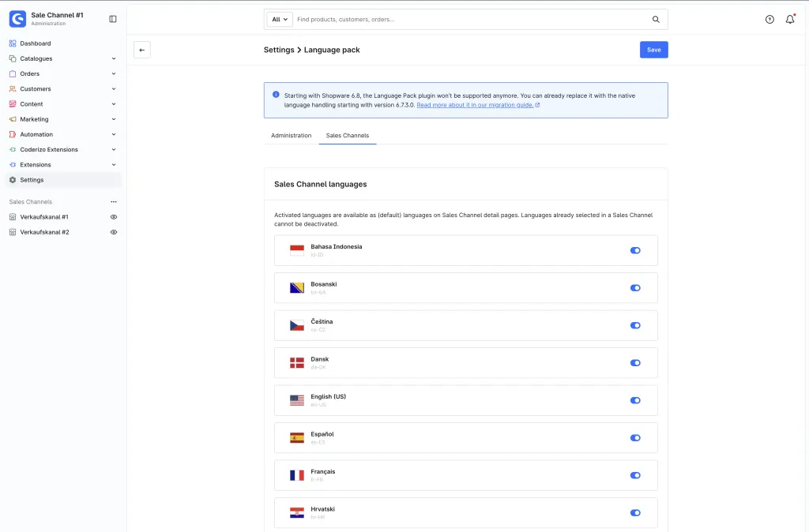
Task: Expand the Marketing menu chevron
Action: (x=114, y=119)
